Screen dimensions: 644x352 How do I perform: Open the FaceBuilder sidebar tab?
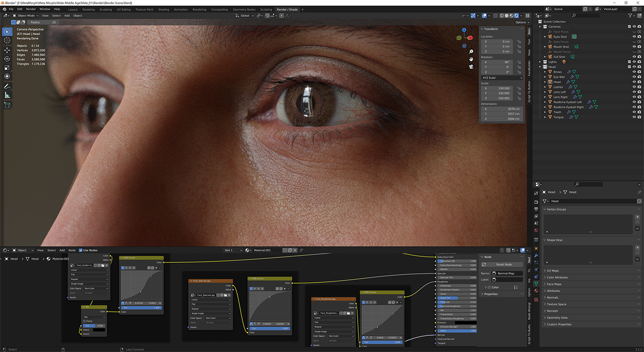(x=529, y=68)
